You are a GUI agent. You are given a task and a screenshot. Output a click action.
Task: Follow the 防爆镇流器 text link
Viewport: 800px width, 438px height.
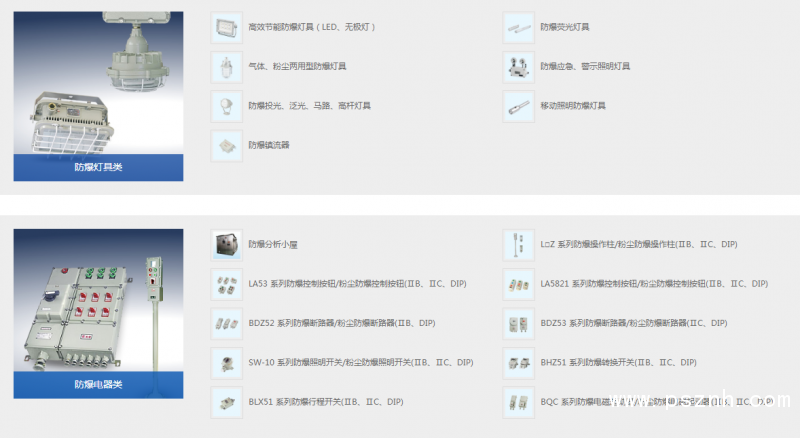pos(269,145)
